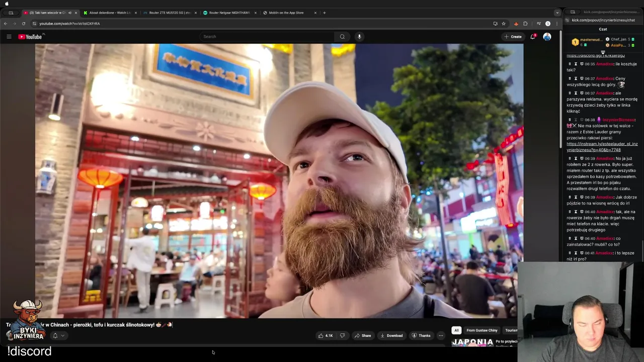Download the video
Viewport: 644px width, 362px height.
[391, 335]
